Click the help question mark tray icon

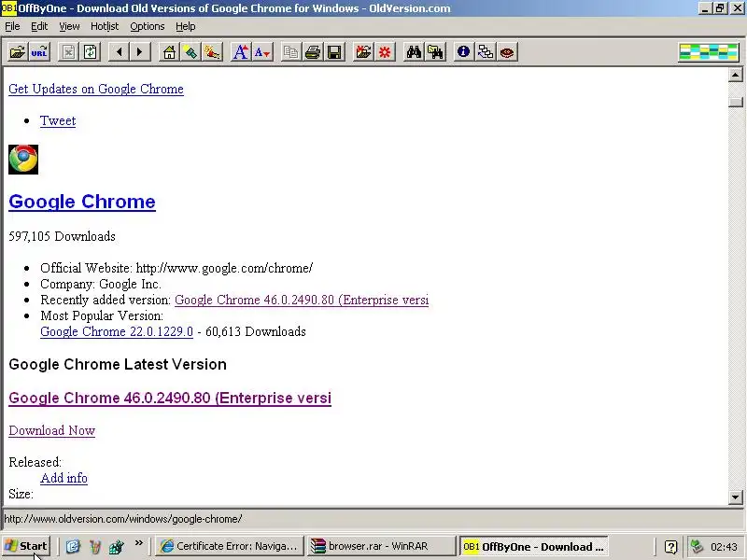(670, 547)
